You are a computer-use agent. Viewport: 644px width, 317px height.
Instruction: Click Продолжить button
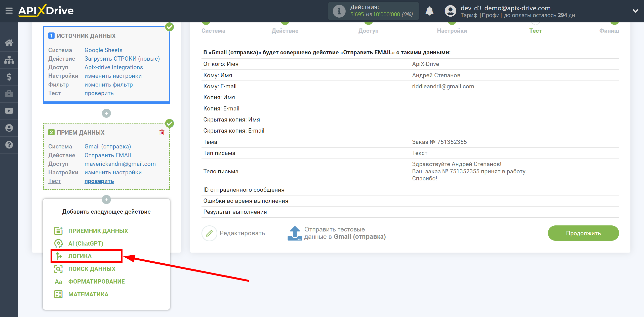pyautogui.click(x=583, y=233)
